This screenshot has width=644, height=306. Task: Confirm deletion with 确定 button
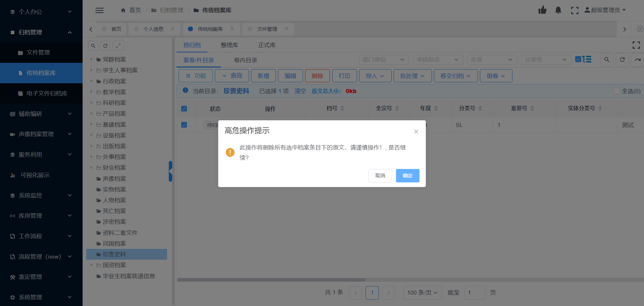407,176
